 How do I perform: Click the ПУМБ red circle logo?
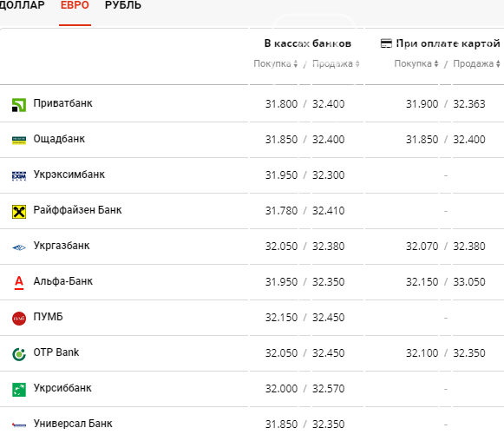tap(19, 319)
